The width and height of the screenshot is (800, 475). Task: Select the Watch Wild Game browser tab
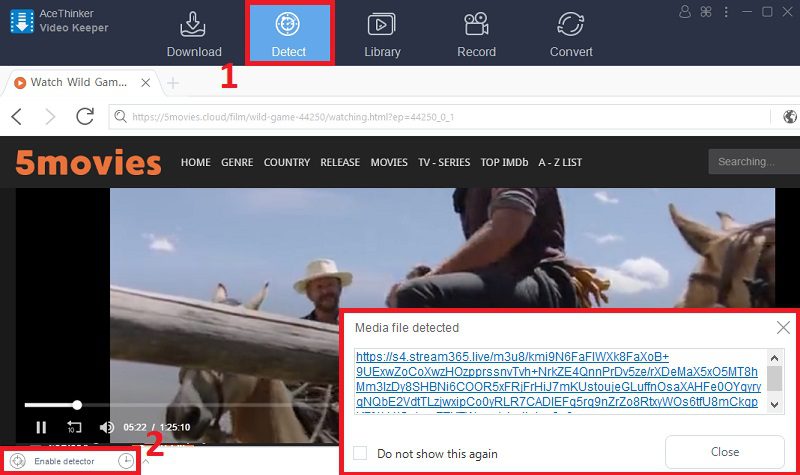80,82
